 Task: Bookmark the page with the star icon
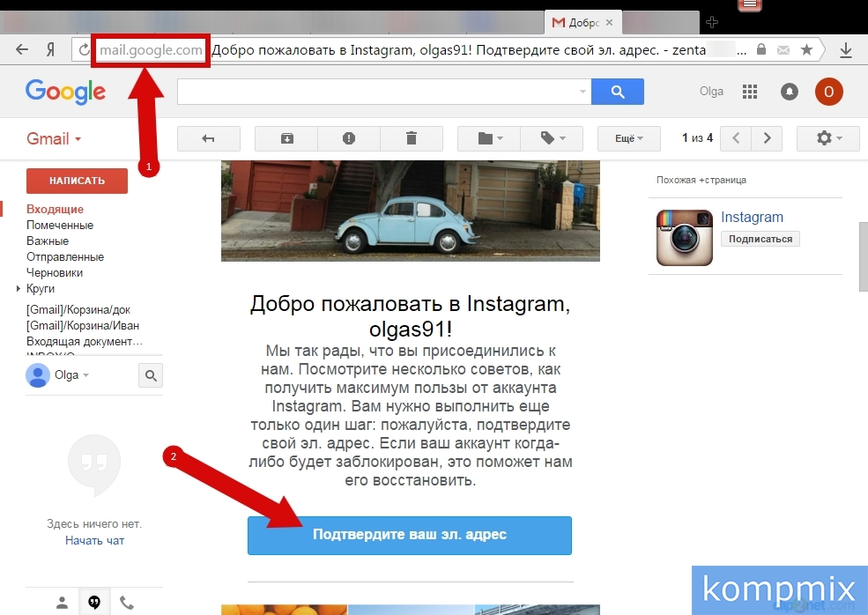[x=806, y=50]
